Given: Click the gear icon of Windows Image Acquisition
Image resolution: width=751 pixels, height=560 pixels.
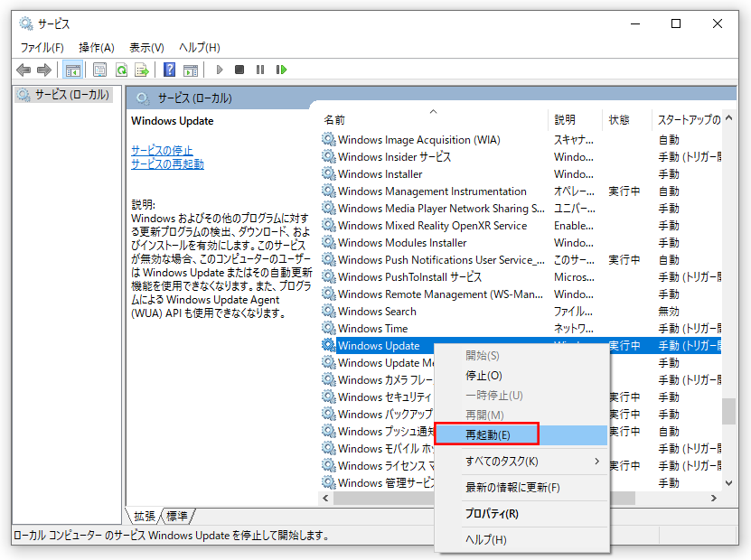Looking at the screenshot, I should [x=329, y=140].
